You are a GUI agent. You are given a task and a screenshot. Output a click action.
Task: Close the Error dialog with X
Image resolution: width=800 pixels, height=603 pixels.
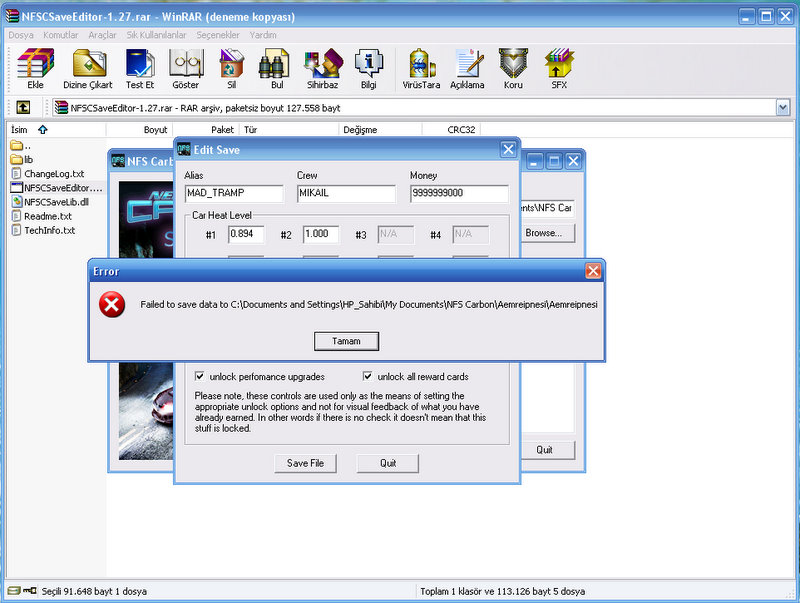(x=593, y=271)
